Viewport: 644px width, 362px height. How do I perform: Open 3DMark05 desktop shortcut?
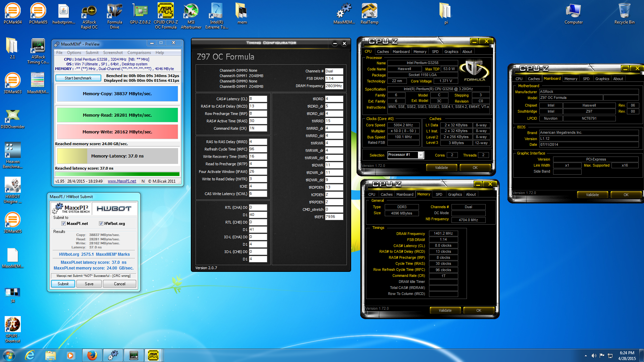(x=12, y=223)
